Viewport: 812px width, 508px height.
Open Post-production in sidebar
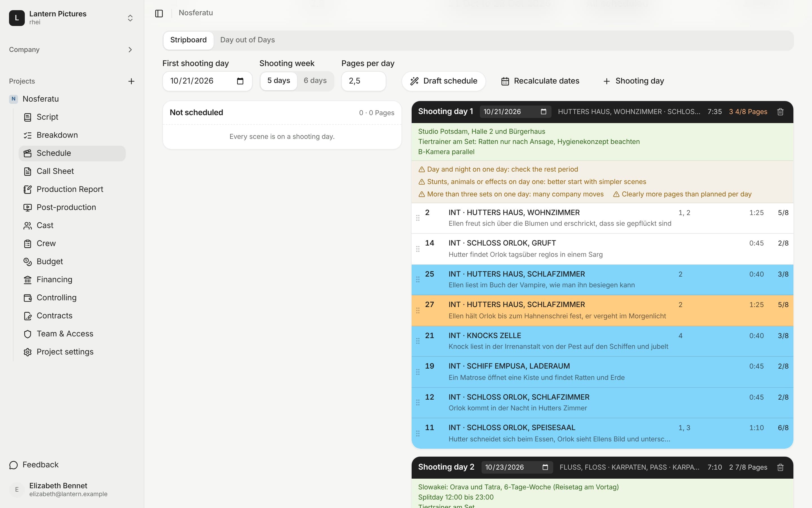[x=72, y=208]
